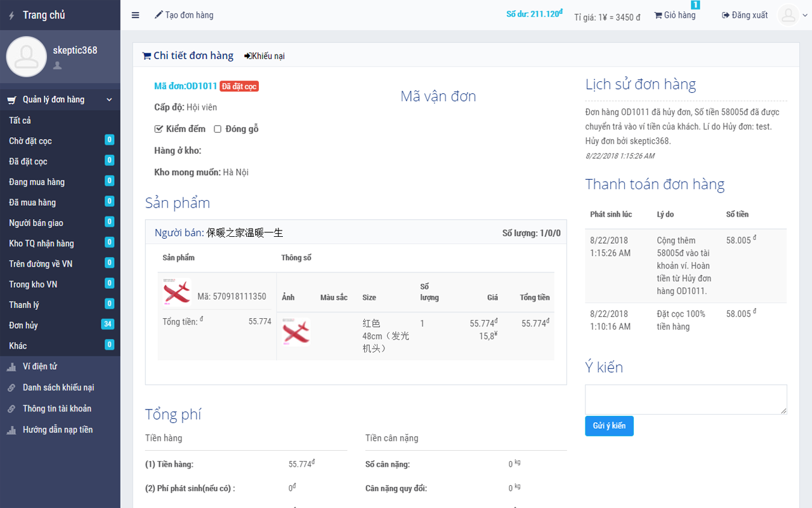The height and width of the screenshot is (508, 812).
Task: Click the arrow icon beside Khiếu nại
Action: (247, 56)
